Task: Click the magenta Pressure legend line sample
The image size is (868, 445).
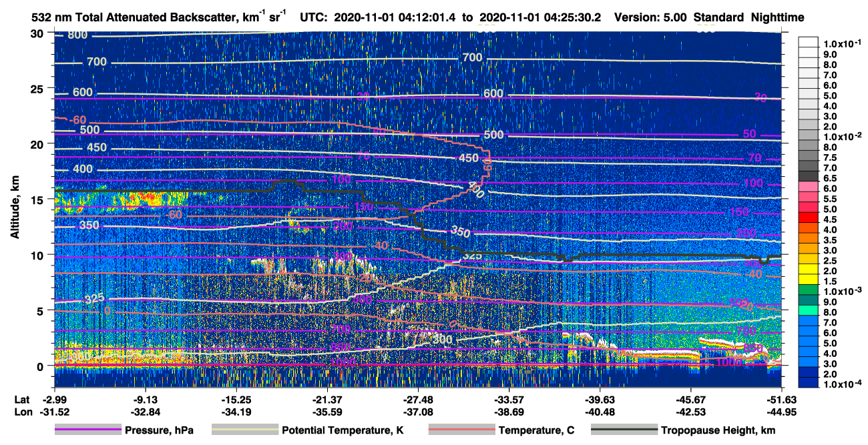Action: pos(87,430)
